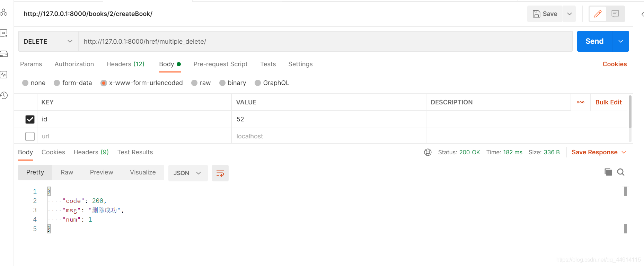The height and width of the screenshot is (266, 644).
Task: Open the Pre-request Script tab
Action: click(x=220, y=64)
